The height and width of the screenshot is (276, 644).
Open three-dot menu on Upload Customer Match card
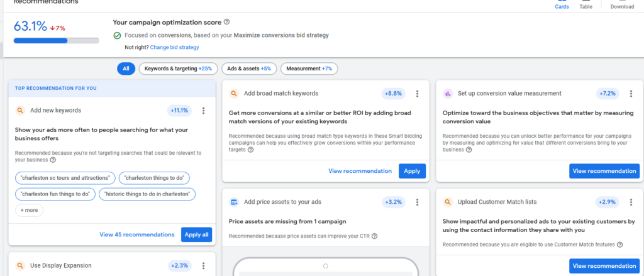(x=631, y=202)
